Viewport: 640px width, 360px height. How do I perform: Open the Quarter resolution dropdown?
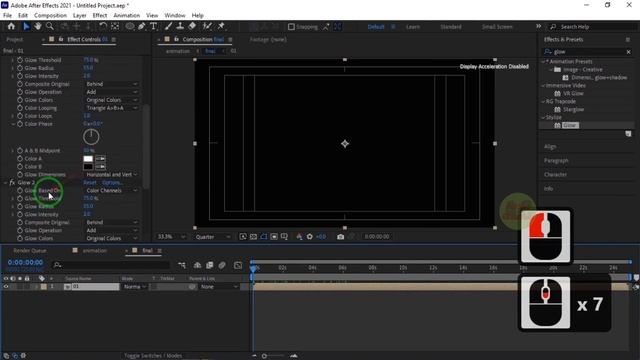[213, 237]
